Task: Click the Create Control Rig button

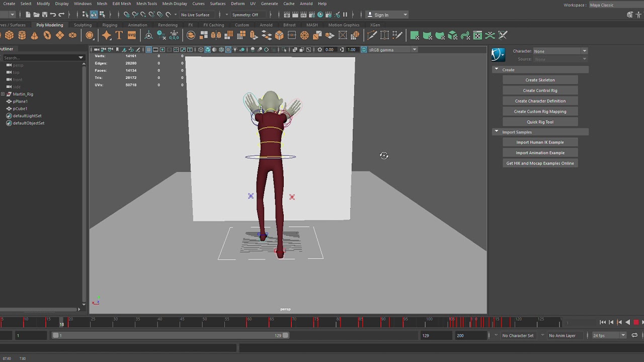Action: pyautogui.click(x=540, y=90)
